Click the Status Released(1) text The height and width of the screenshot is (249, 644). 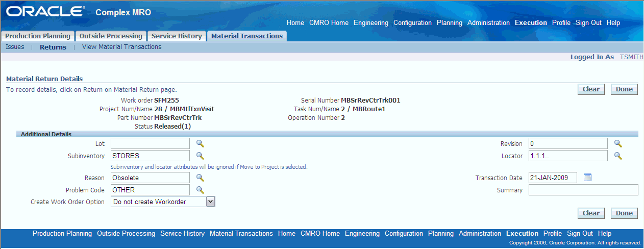(172, 126)
